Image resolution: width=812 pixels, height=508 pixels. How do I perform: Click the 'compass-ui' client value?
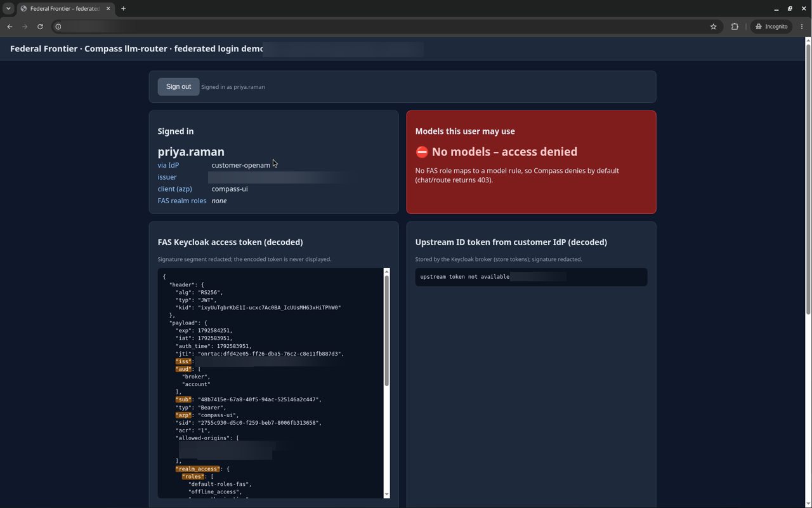click(230, 189)
